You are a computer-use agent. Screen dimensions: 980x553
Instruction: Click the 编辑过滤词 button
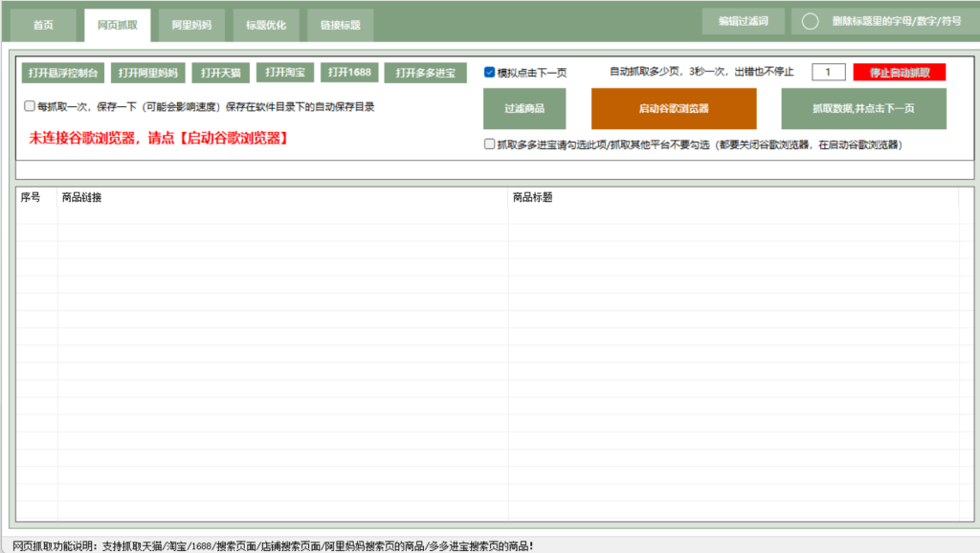click(x=743, y=21)
